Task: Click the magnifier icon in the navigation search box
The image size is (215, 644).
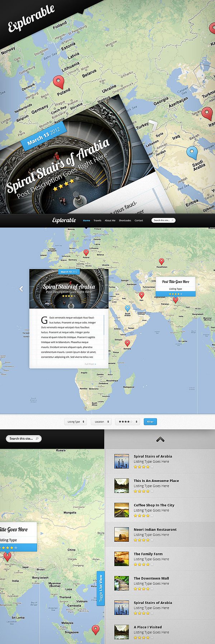Action: 172,220
